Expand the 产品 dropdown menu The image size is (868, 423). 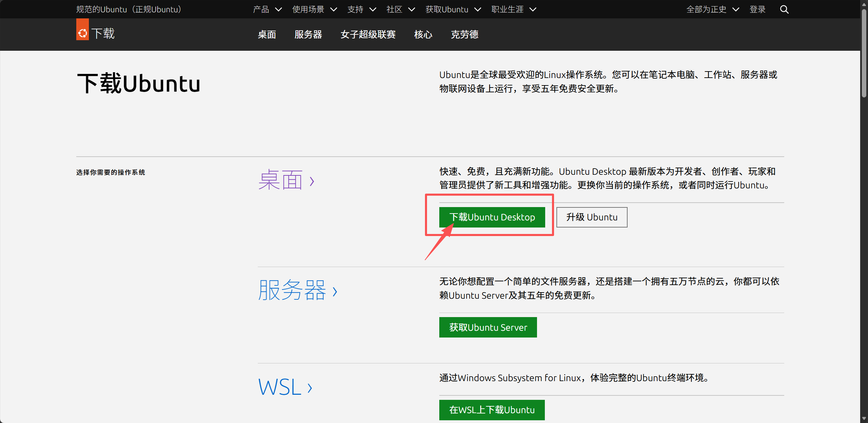click(x=267, y=9)
